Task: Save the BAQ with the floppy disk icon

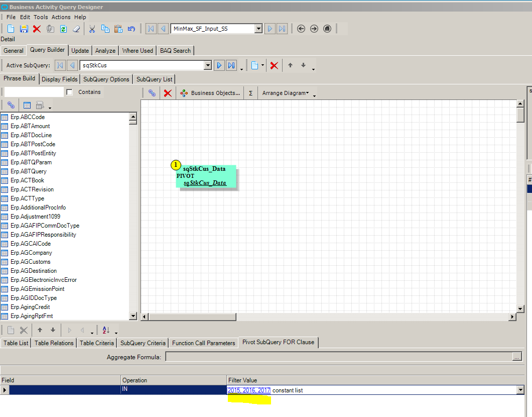Action: click(24, 29)
